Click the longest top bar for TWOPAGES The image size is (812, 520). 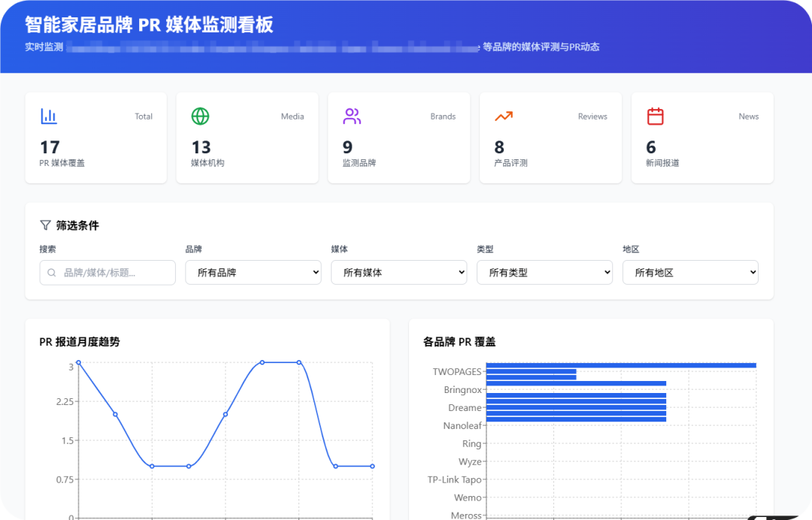[621, 365]
